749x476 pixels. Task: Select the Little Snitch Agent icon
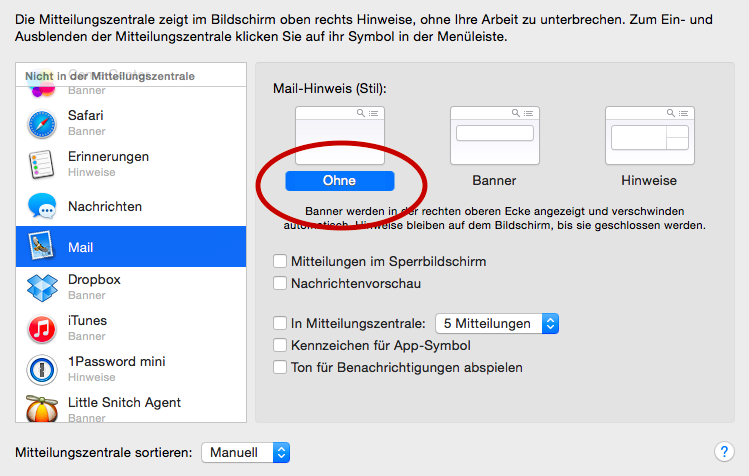42,409
